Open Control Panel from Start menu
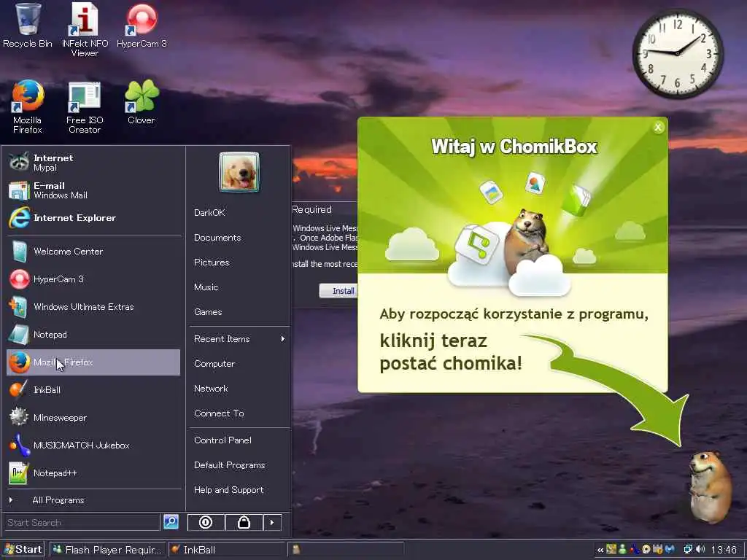The width and height of the screenshot is (747, 560). pos(239,440)
